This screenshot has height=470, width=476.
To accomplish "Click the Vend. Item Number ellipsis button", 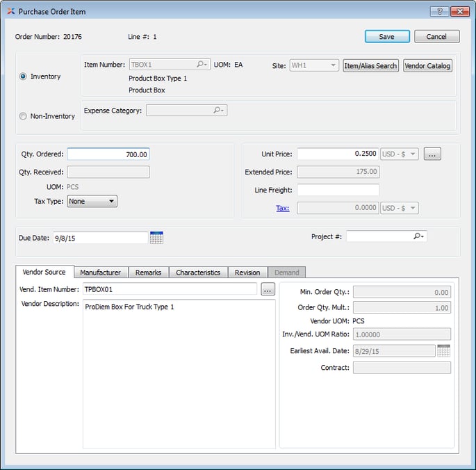I will (268, 289).
